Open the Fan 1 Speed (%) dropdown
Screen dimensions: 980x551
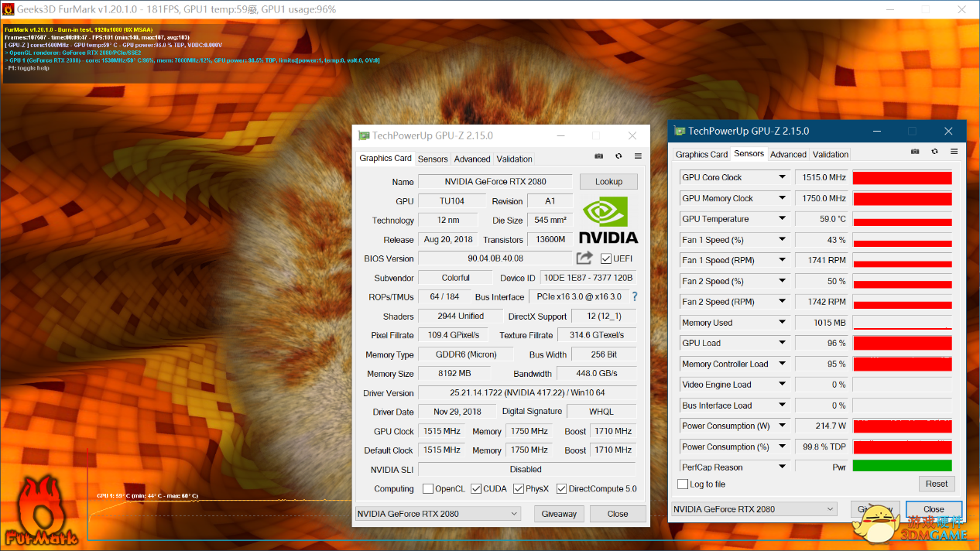(783, 240)
